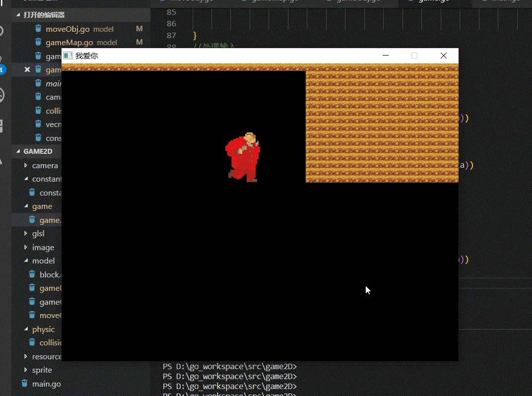Collapse the GAME2D project section
The image size is (532, 396).
click(x=18, y=151)
